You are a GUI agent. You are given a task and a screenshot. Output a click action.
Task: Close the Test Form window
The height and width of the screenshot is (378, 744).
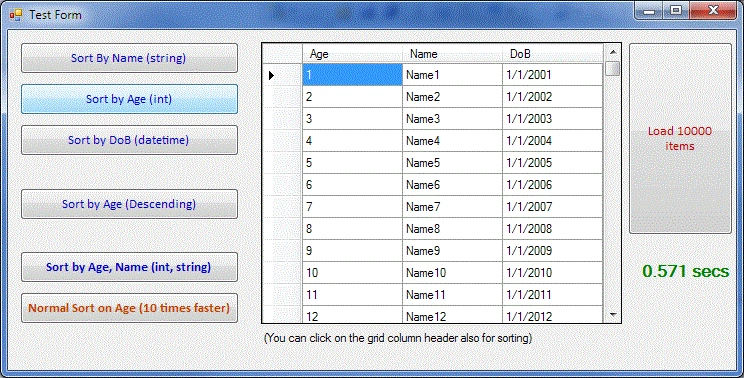pyautogui.click(x=713, y=10)
